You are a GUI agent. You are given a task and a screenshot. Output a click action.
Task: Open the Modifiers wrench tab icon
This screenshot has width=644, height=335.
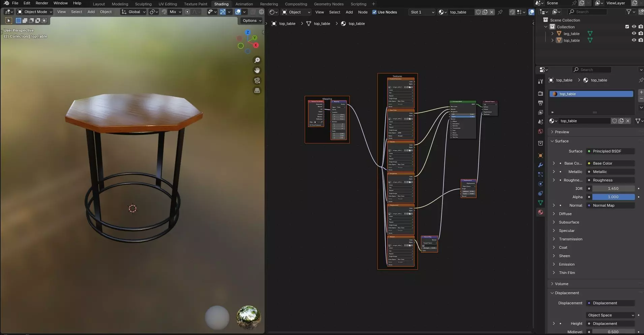(x=541, y=165)
